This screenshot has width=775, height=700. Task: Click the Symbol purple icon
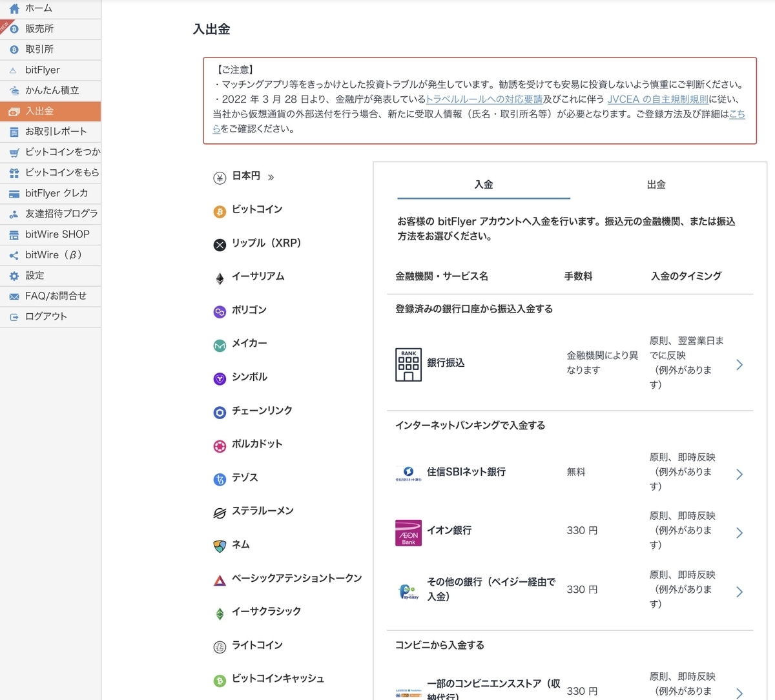220,379
